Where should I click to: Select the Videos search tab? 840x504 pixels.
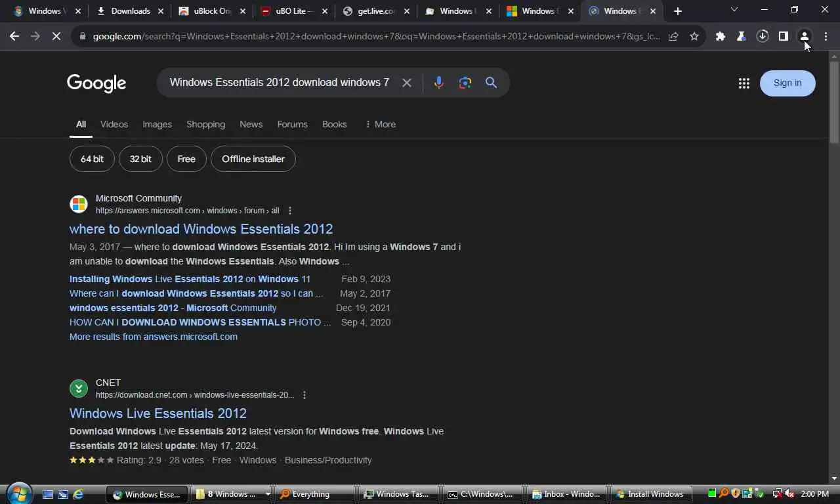114,124
